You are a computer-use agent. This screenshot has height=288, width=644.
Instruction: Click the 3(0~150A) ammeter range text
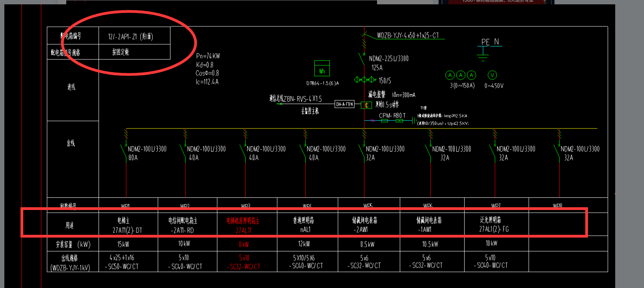(462, 85)
